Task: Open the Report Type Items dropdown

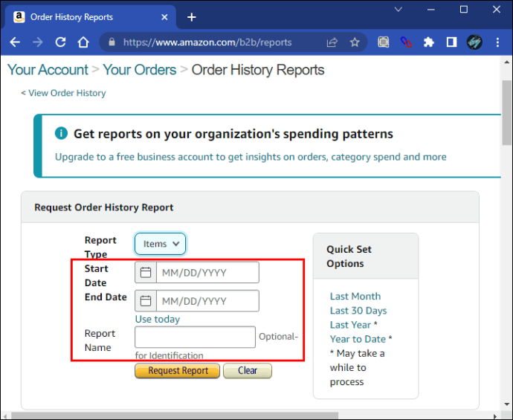Action: tap(160, 244)
